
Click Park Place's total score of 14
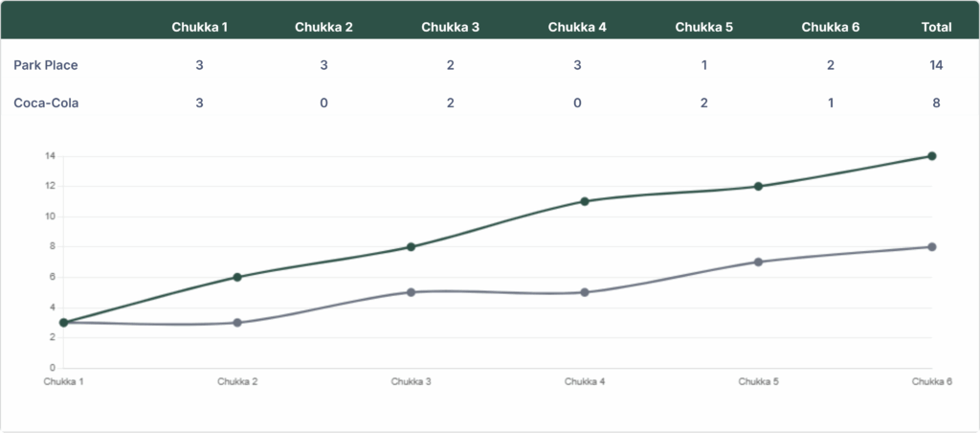click(936, 65)
